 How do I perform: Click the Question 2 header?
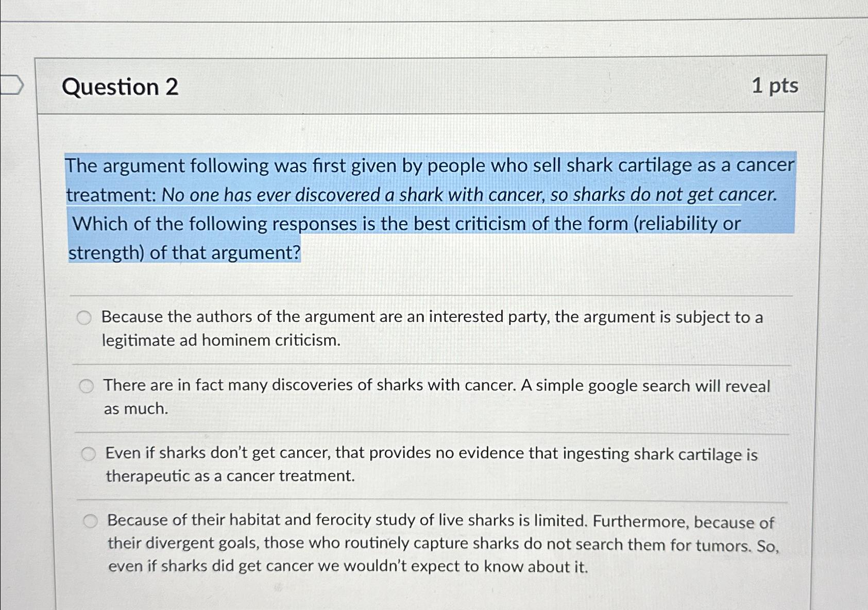(121, 87)
